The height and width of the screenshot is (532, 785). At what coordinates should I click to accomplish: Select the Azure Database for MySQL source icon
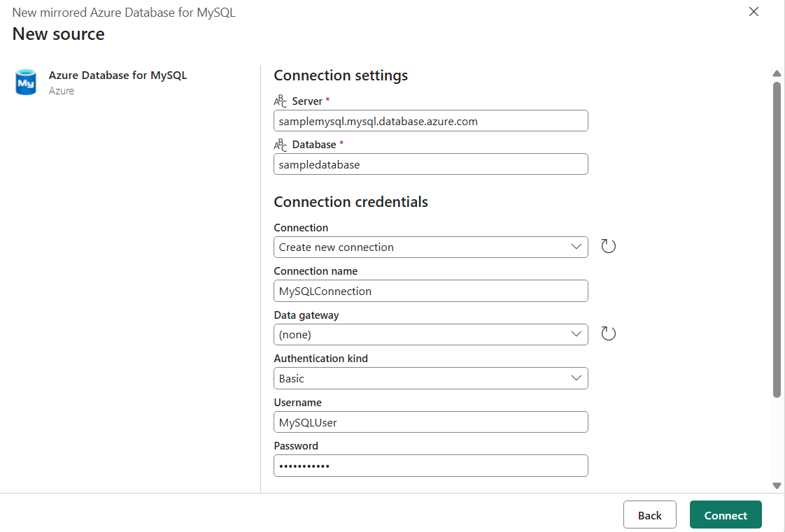pos(25,82)
